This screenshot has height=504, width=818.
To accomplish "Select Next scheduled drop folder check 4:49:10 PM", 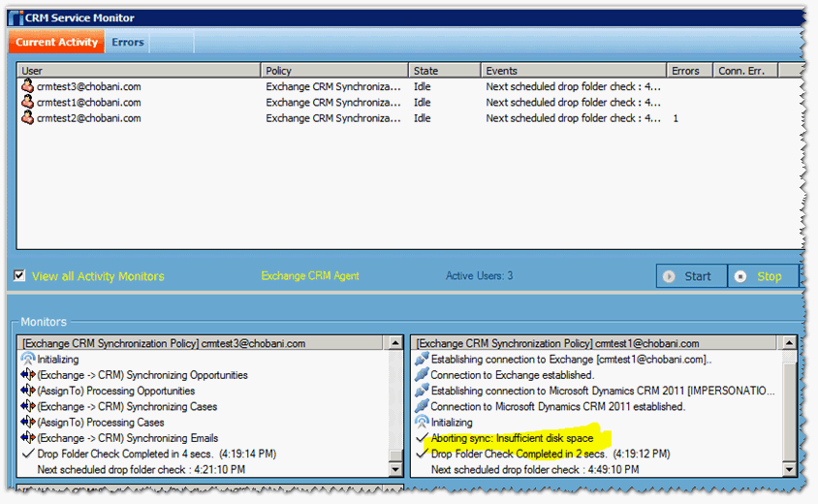I will click(x=535, y=469).
